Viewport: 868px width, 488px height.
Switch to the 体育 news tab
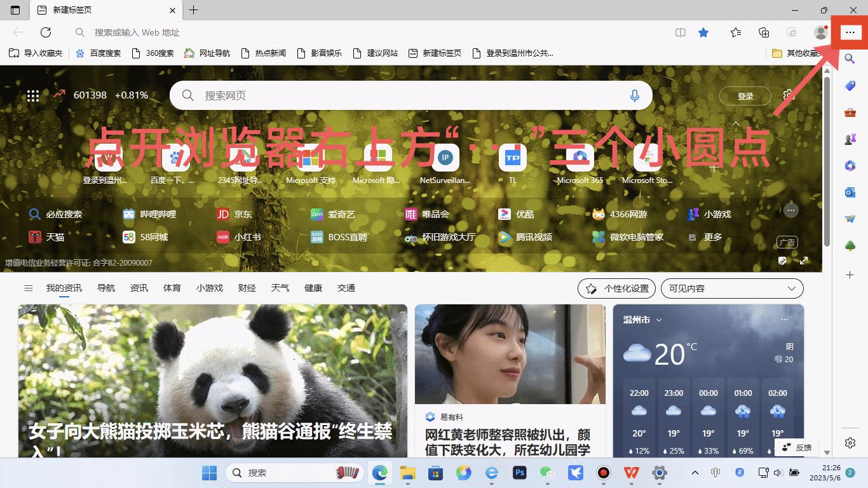point(172,288)
